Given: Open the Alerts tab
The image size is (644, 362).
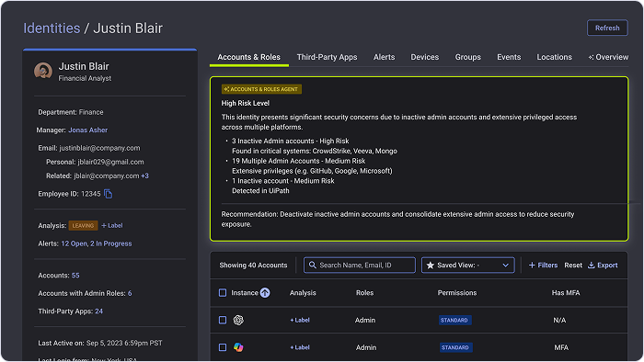Looking at the screenshot, I should coord(384,57).
